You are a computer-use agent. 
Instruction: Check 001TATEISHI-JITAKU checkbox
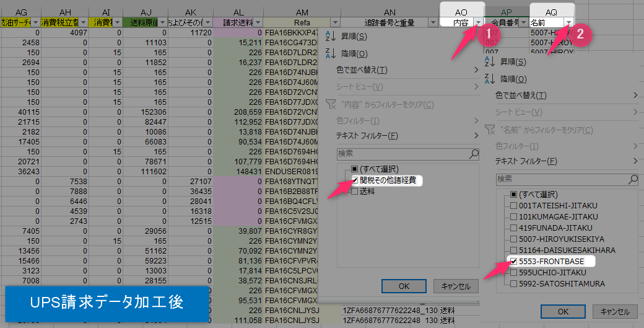[x=513, y=205]
